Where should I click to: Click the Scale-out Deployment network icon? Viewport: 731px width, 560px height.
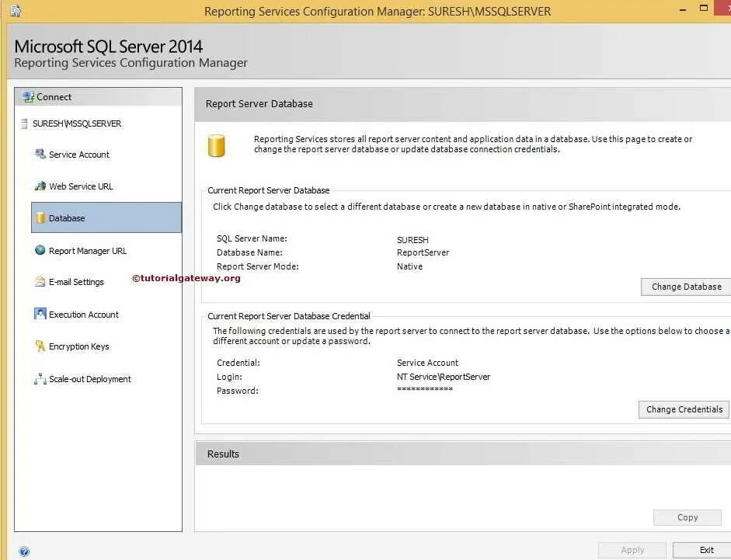pos(40,378)
